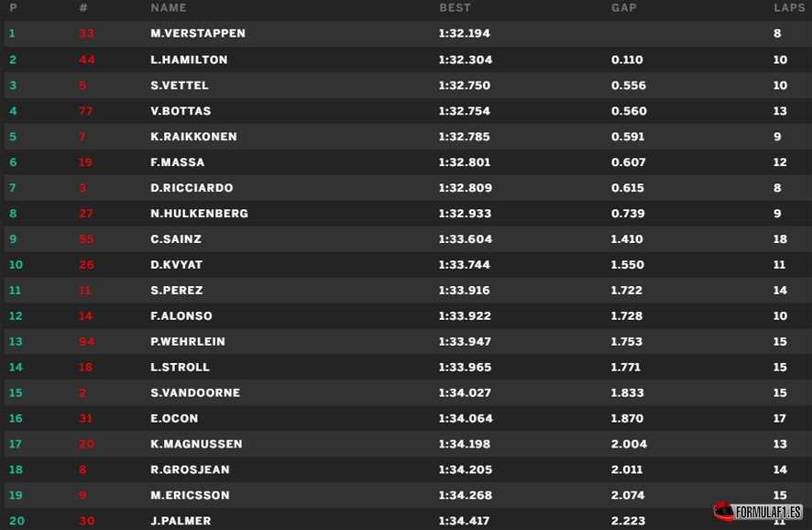Click the FormulaF1.es helmet logo
The image size is (812, 530).
758,512
